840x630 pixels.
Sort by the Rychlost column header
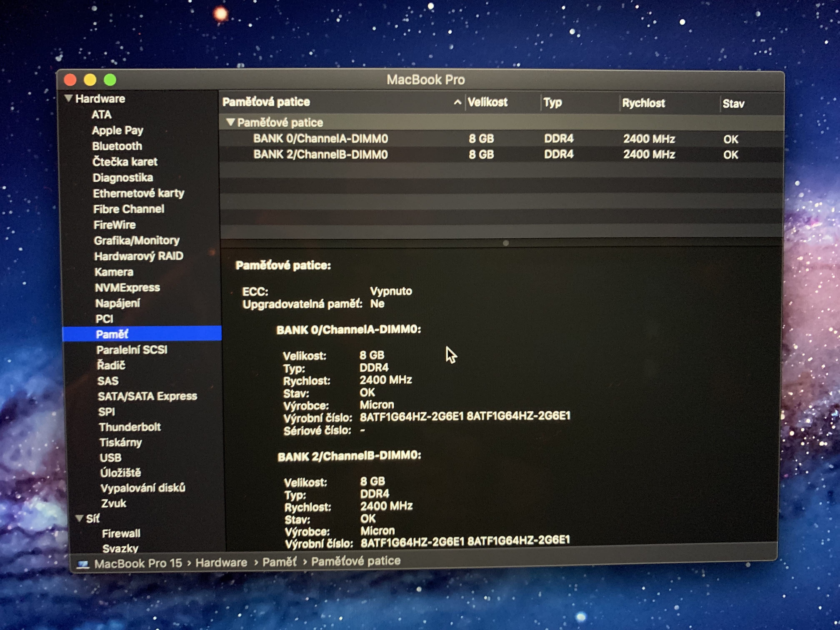[x=643, y=103]
